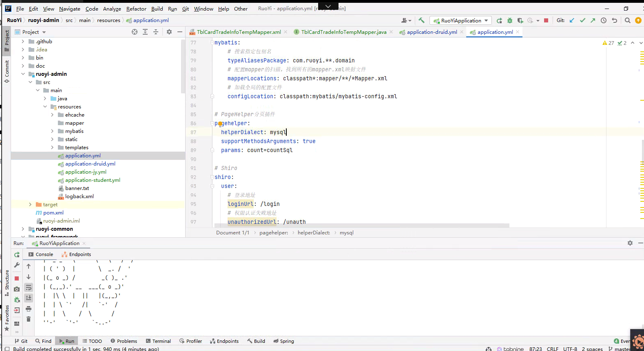Toggle scroll to end in console
This screenshot has height=351, width=644.
coord(29,298)
